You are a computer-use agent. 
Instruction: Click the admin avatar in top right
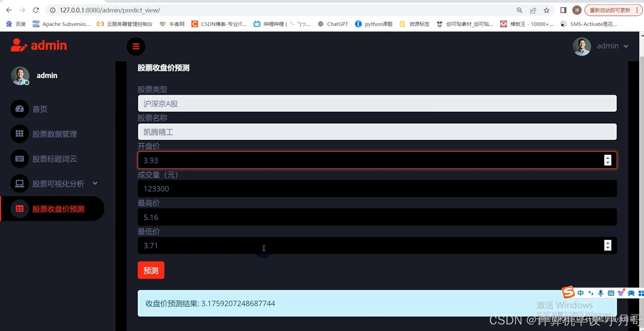click(582, 46)
